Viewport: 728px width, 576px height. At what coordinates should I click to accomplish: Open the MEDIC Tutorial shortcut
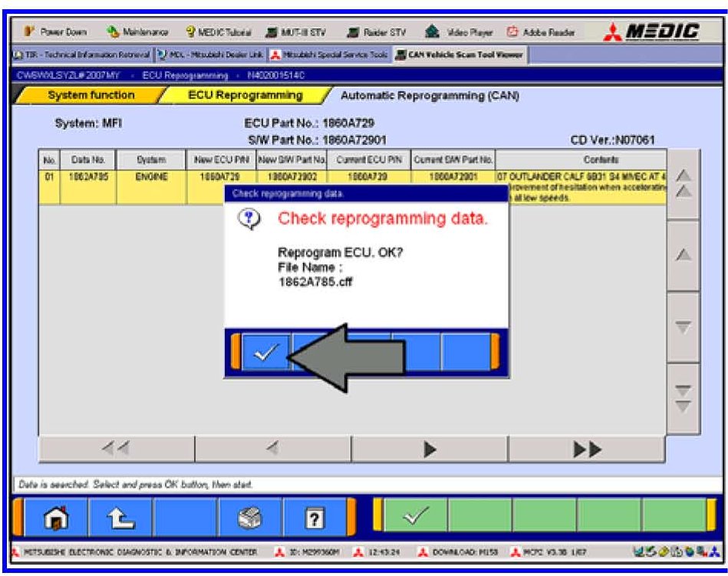click(219, 32)
